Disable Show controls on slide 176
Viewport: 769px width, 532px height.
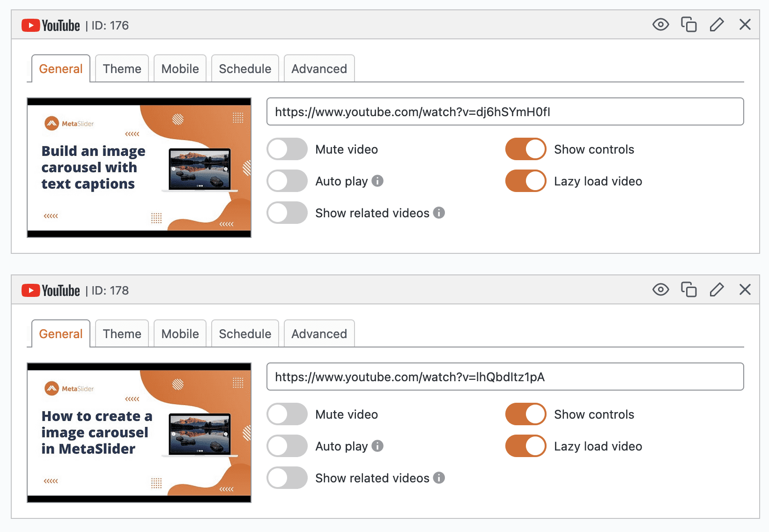525,149
